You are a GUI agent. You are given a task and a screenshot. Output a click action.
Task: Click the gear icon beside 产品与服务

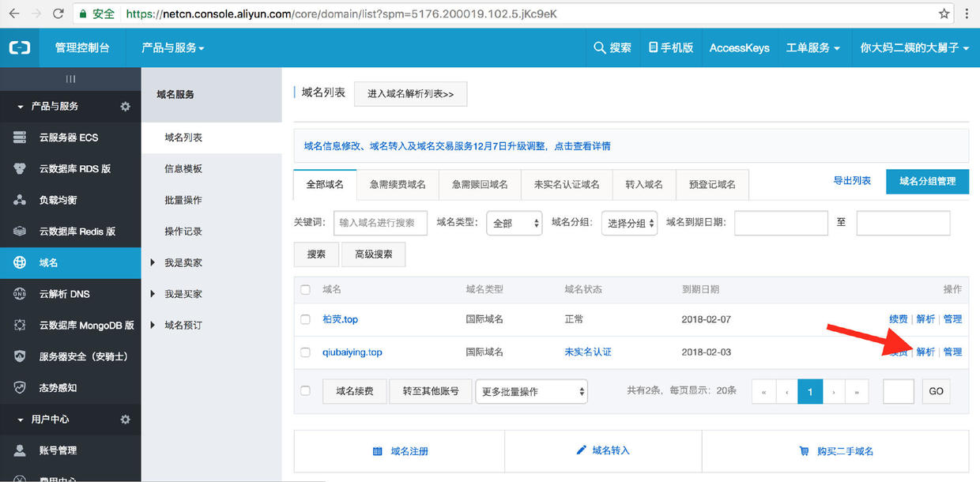pos(125,107)
